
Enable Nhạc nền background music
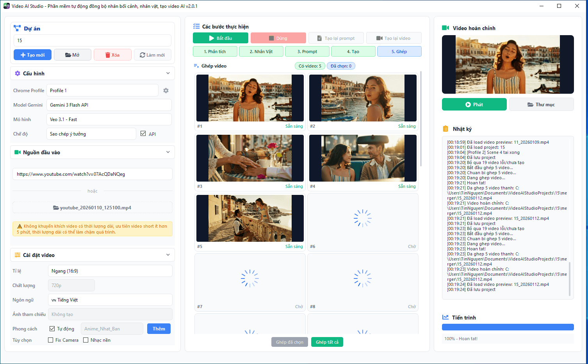tap(86, 340)
